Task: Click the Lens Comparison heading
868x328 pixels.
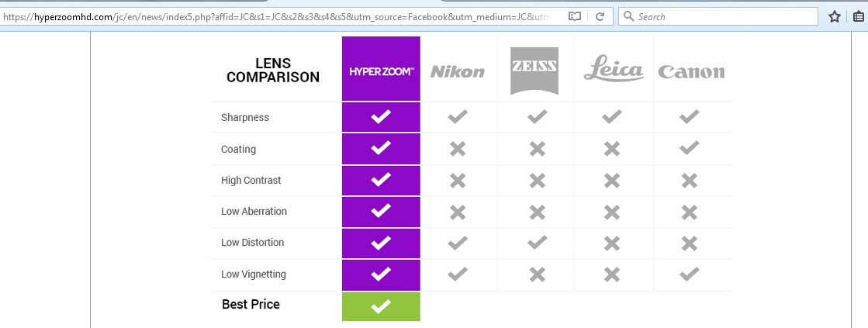Action: tap(273, 71)
